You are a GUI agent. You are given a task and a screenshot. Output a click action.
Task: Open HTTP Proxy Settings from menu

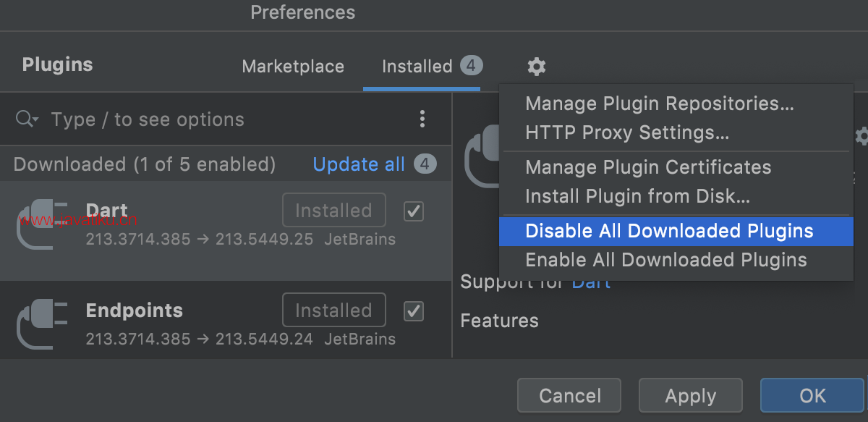pos(627,133)
